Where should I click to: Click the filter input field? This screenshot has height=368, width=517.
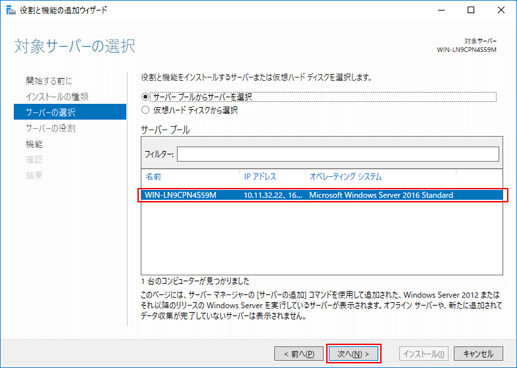tap(338, 154)
